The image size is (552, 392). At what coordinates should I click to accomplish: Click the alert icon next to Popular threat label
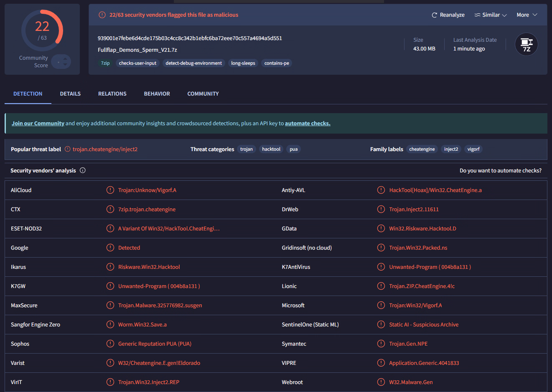(67, 149)
